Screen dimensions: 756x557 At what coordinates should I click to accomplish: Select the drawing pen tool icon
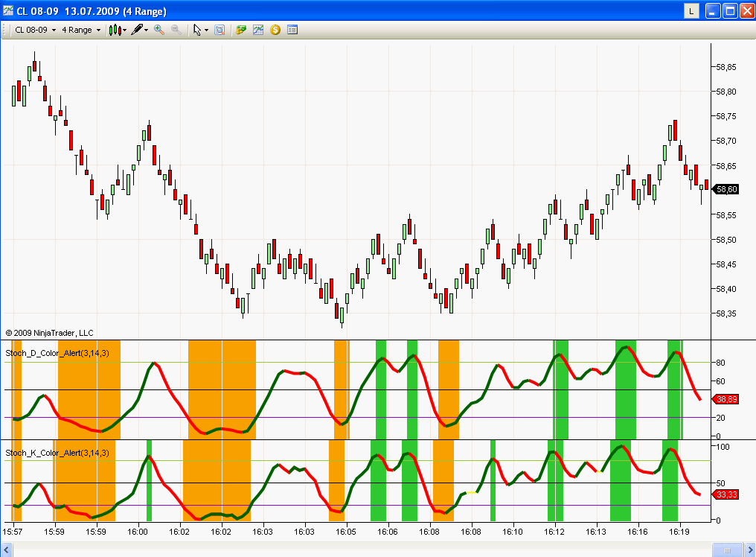point(137,30)
